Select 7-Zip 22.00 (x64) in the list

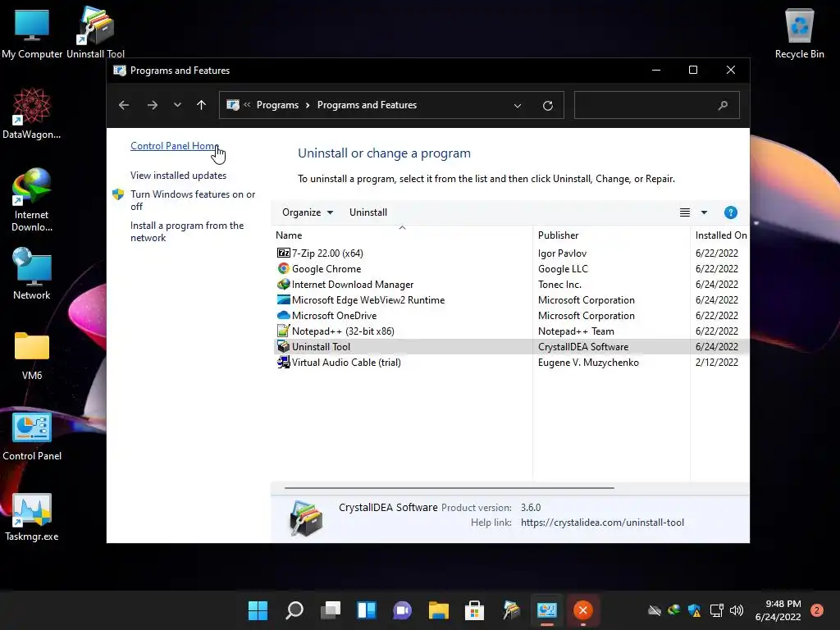click(x=512, y=253)
